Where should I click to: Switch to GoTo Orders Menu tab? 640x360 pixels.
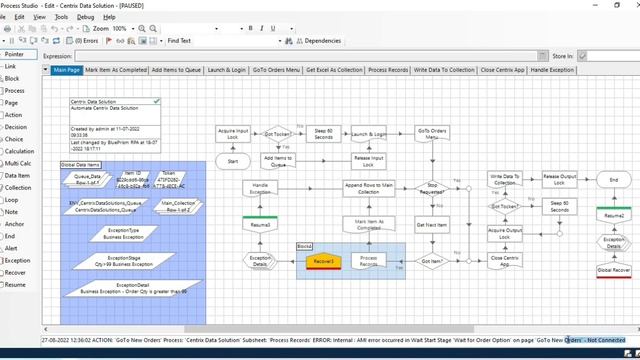tap(276, 70)
